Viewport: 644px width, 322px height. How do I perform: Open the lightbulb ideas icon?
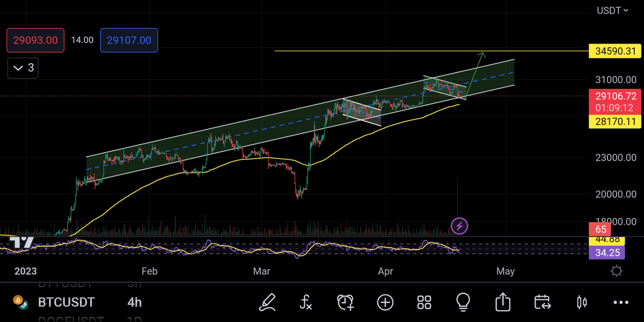[463, 302]
